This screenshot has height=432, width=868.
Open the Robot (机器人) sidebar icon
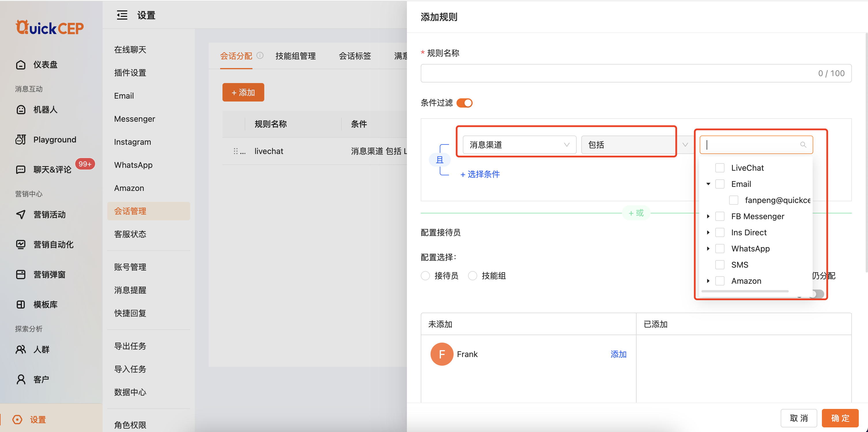pyautogui.click(x=20, y=110)
